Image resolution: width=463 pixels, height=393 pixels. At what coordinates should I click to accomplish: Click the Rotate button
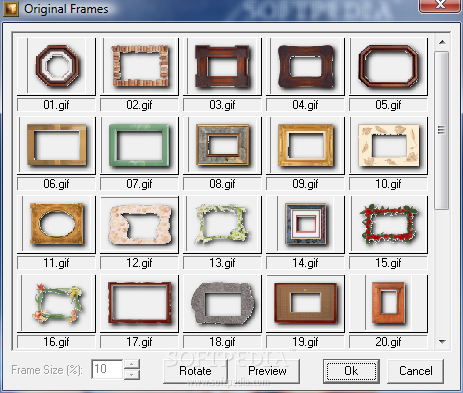196,371
